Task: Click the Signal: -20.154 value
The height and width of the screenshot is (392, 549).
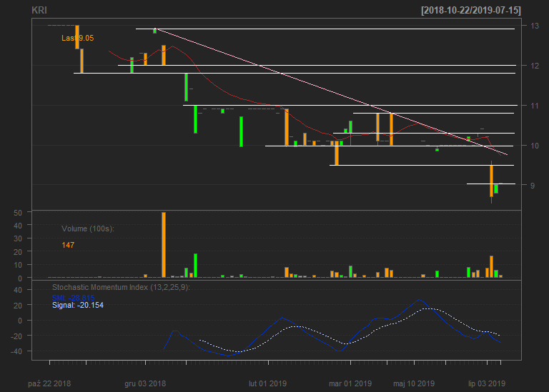Action: [78, 306]
